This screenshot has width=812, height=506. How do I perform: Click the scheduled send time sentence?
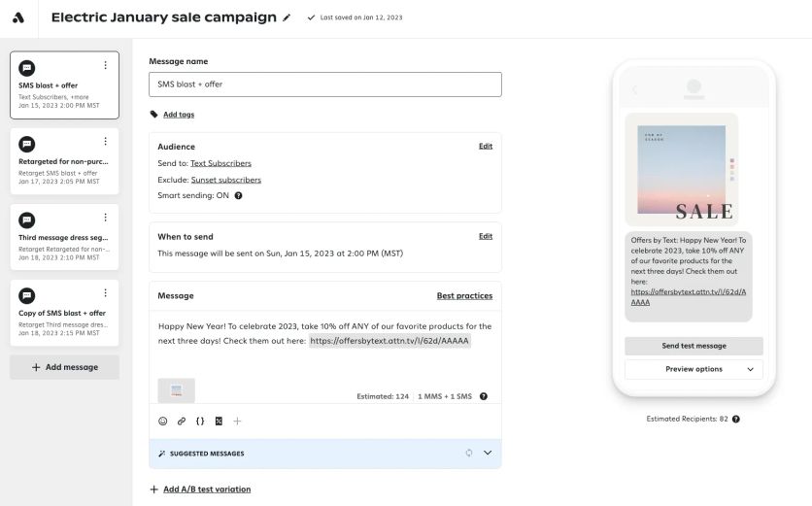pos(280,253)
